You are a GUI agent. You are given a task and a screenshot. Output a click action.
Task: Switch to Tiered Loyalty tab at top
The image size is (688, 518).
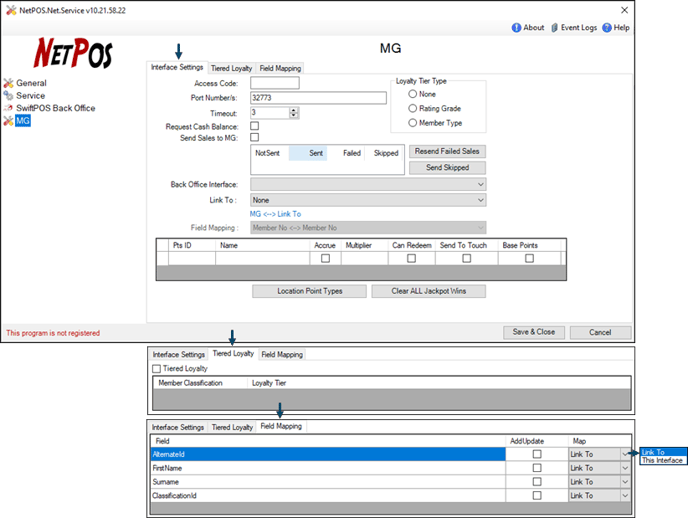[231, 68]
